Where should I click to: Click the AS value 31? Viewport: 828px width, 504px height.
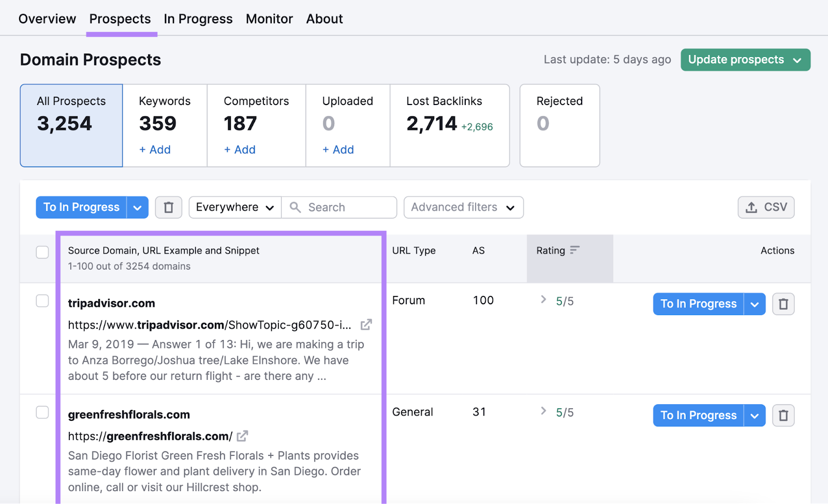coord(479,412)
